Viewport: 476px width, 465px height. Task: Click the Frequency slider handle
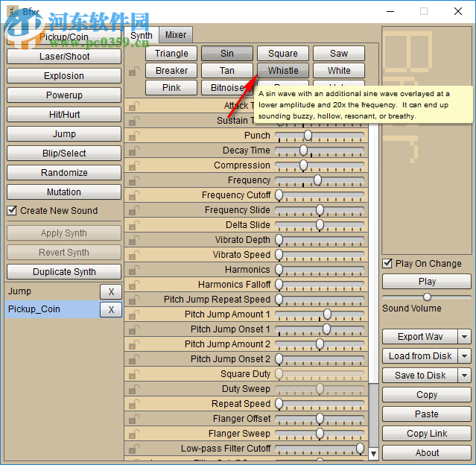(x=317, y=180)
